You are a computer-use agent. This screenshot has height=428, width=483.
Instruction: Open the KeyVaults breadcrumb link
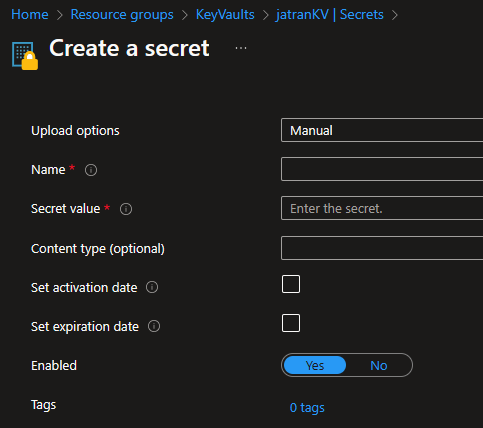point(225,15)
